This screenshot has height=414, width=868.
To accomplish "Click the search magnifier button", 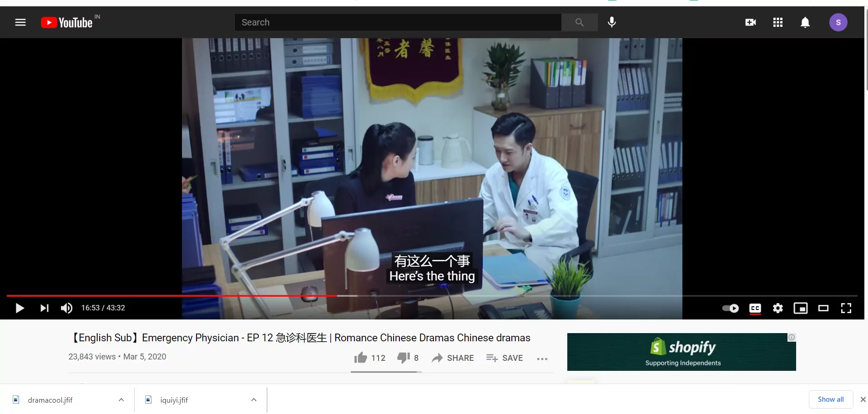I will [580, 22].
